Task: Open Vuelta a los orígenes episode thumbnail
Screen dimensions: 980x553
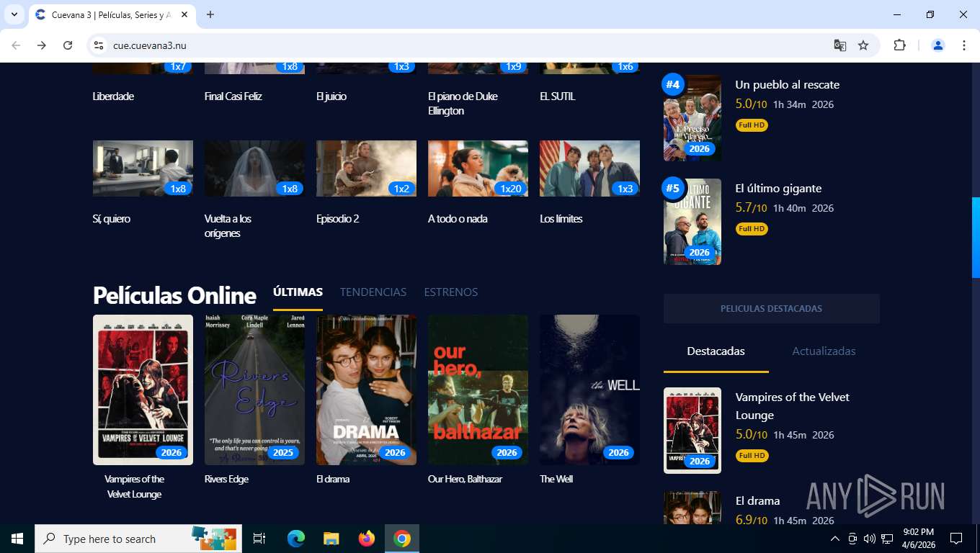Action: coord(254,168)
